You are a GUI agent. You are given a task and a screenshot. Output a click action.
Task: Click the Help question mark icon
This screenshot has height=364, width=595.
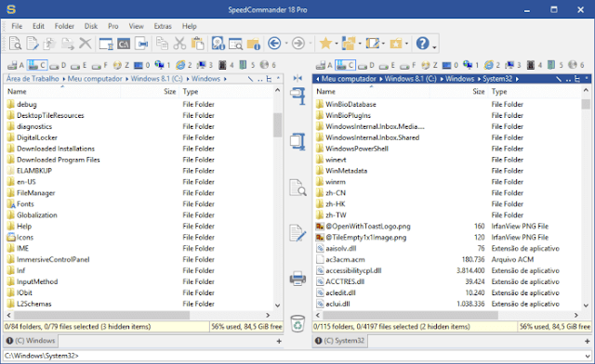click(422, 44)
